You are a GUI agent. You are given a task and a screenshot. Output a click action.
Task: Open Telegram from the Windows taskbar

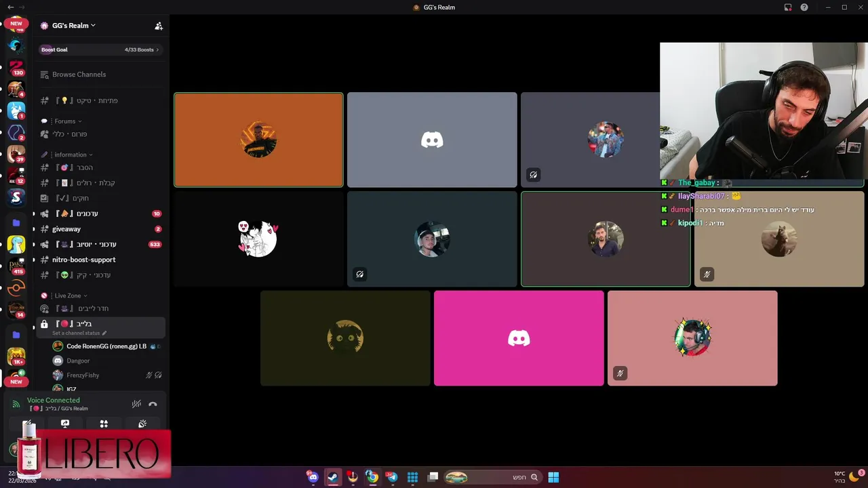click(392, 477)
